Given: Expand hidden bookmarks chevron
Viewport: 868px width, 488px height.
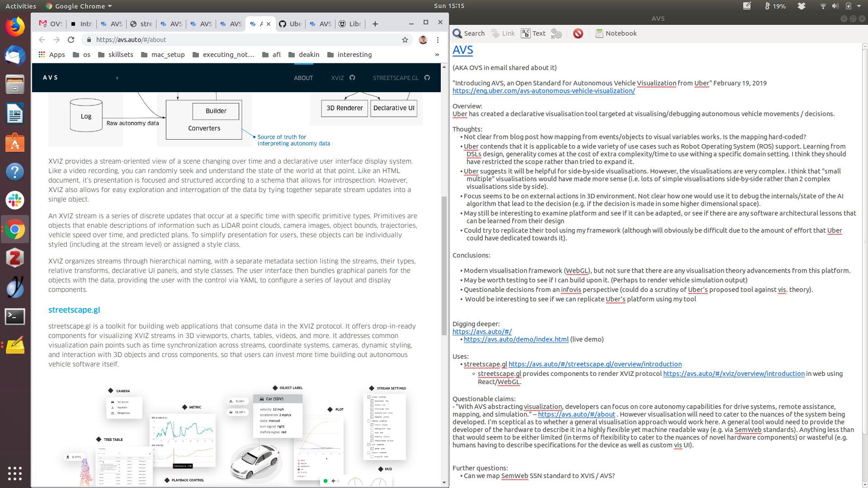Looking at the screenshot, I should (437, 55).
